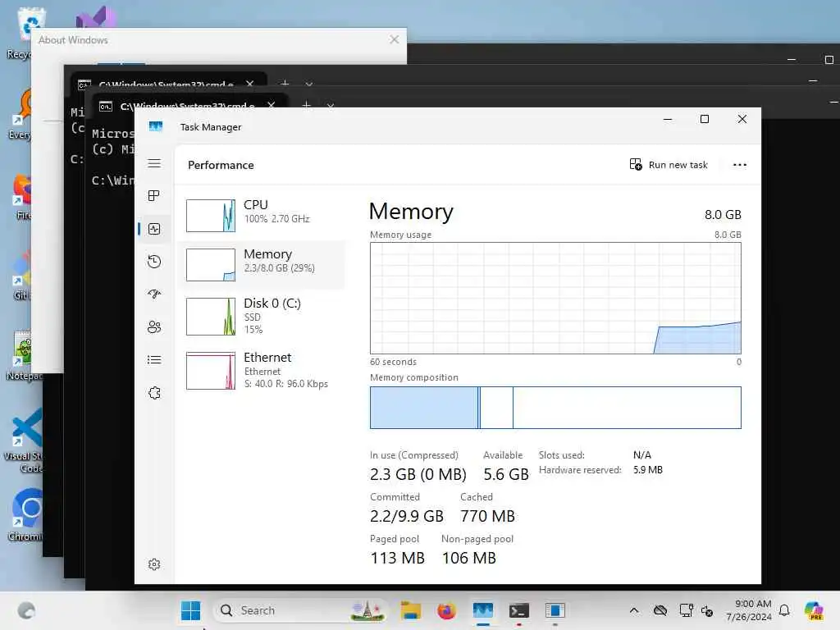Click Terminal icon on taskbar

point(518,610)
